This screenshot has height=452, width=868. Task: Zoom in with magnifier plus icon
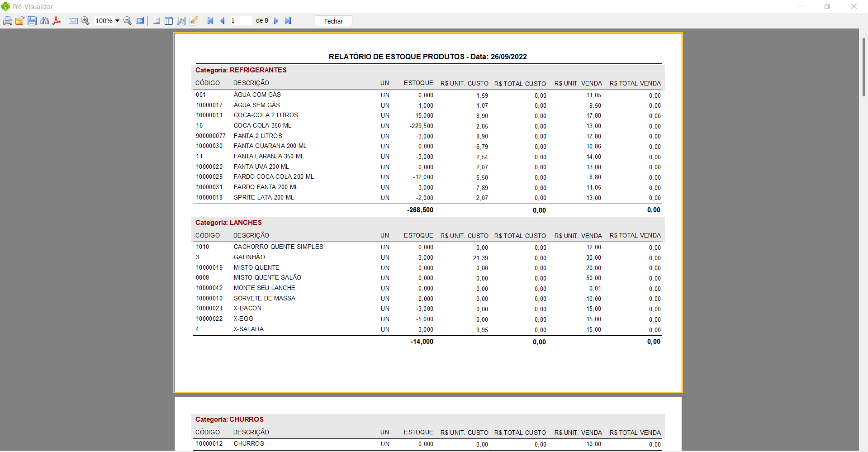(x=85, y=21)
